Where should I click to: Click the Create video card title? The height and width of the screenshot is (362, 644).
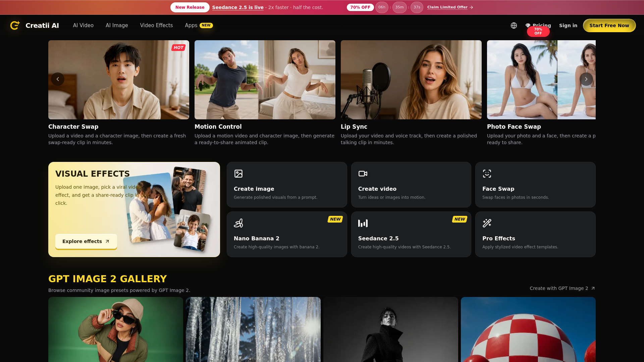377,189
